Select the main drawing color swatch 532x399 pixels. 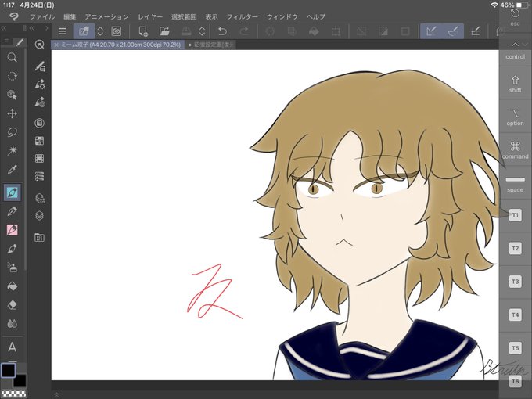pyautogui.click(x=8, y=370)
